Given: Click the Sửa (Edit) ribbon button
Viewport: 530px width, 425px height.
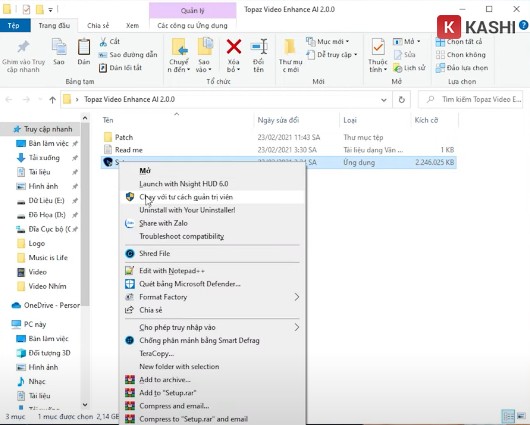Looking at the screenshot, I should pos(404,55).
